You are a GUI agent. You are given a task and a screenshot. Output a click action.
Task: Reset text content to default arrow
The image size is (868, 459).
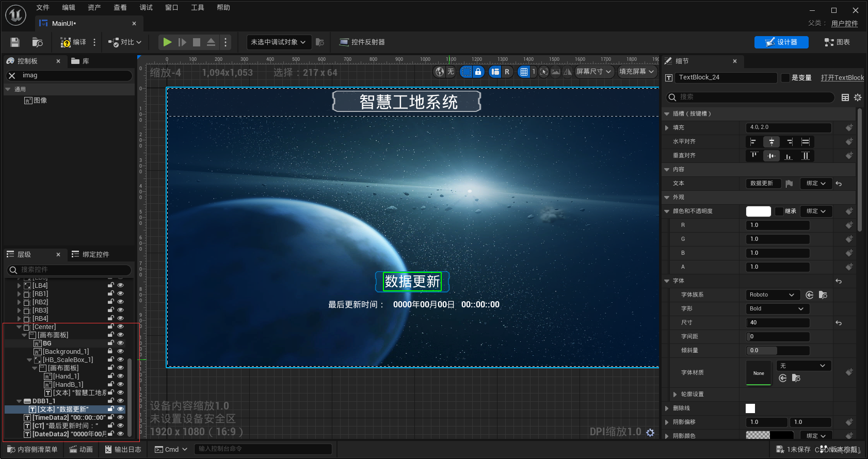(839, 184)
